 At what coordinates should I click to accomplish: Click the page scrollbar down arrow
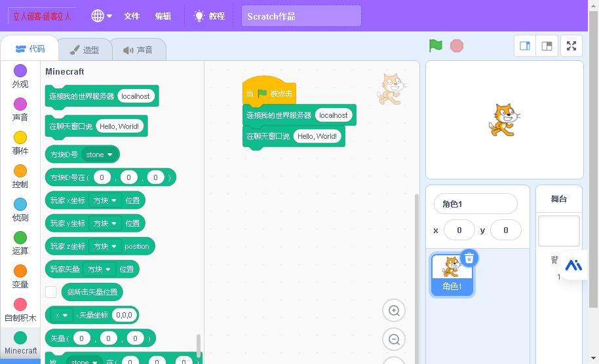593,358
